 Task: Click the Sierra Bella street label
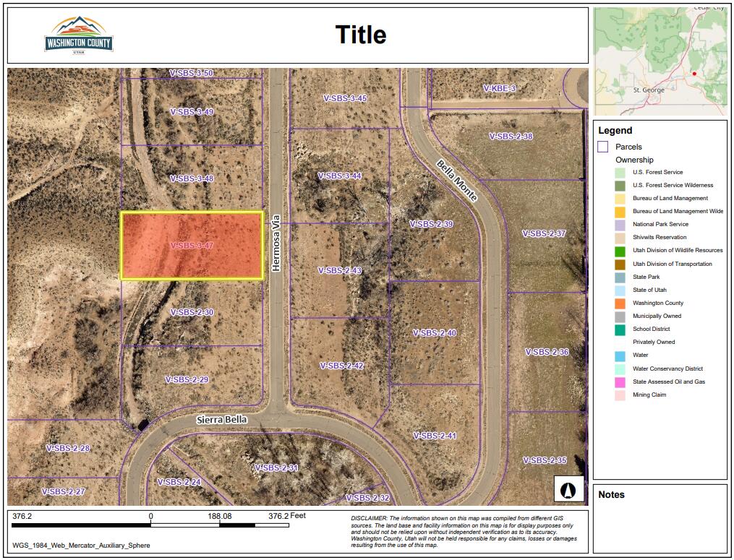222,420
